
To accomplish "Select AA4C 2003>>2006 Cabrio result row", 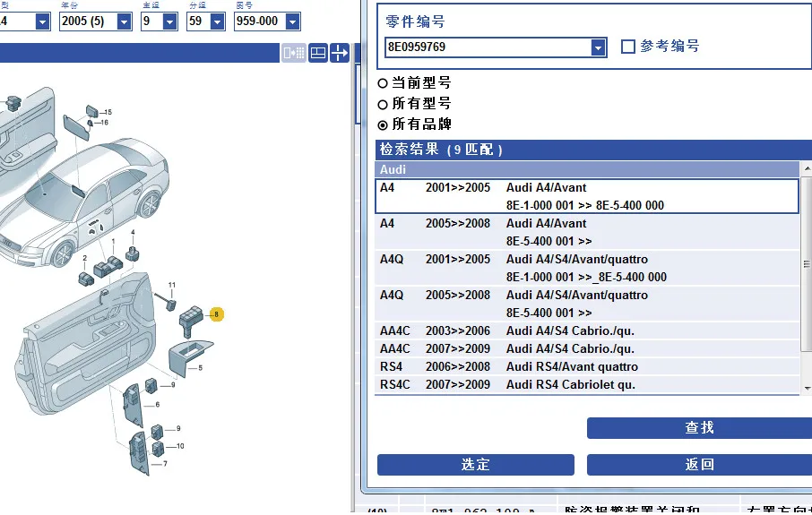I will point(587,330).
